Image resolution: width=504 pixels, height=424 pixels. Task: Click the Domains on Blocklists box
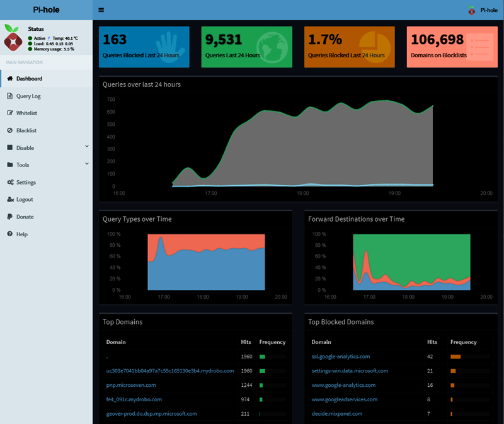pyautogui.click(x=452, y=47)
